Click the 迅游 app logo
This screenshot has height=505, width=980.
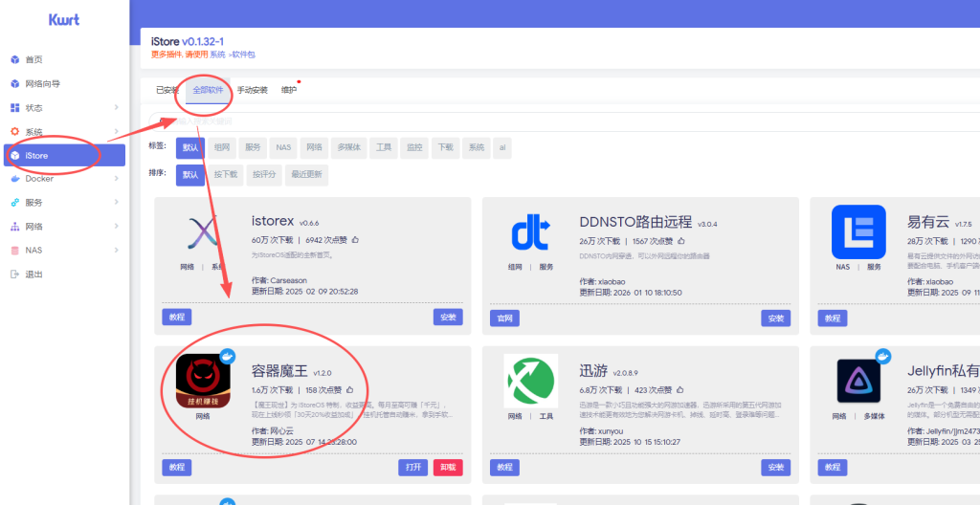tap(530, 382)
